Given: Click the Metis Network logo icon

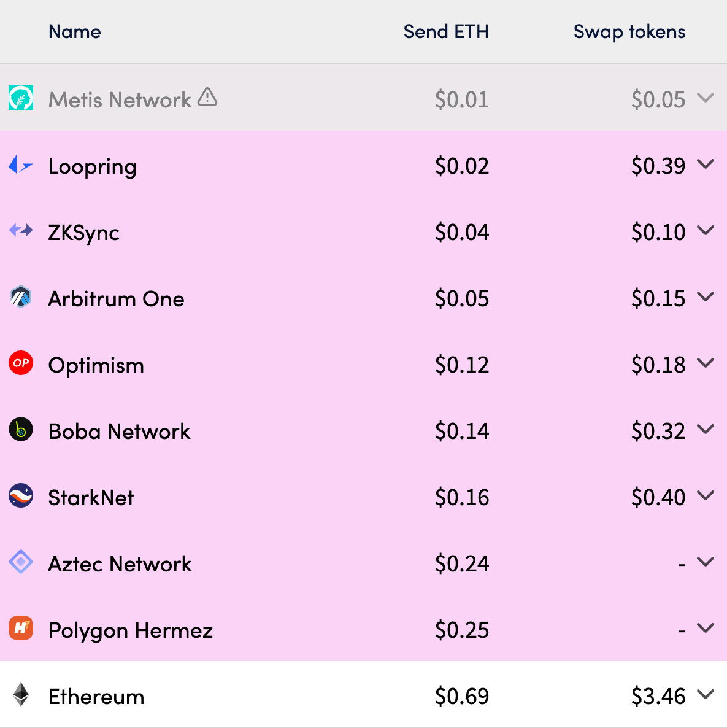Looking at the screenshot, I should point(21,98).
